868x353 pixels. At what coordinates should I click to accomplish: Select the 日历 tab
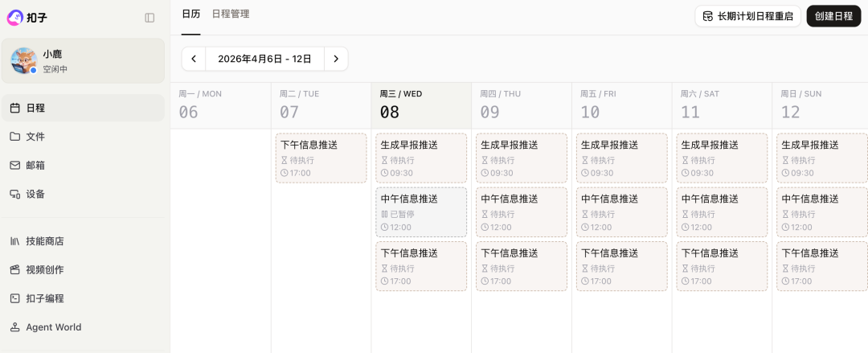[190, 14]
